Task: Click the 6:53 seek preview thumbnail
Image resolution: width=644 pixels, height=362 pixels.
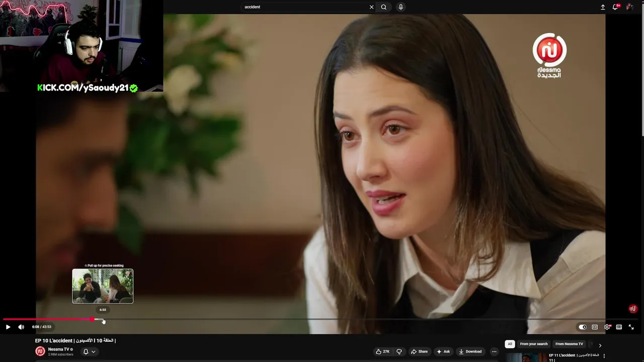Action: click(103, 286)
